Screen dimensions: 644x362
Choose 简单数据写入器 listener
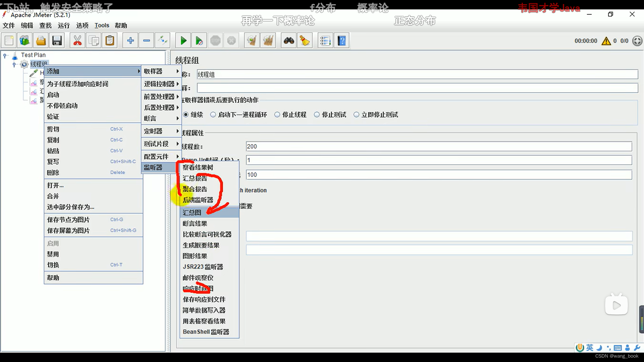click(x=209, y=310)
